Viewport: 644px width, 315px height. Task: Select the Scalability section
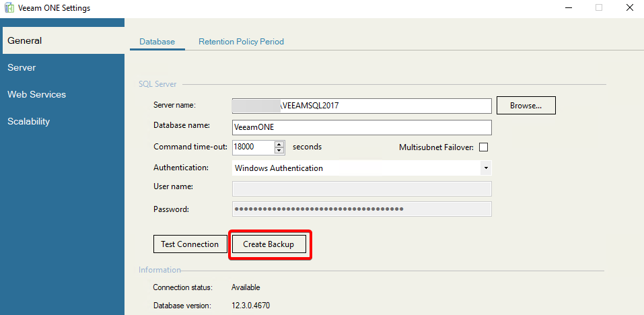(29, 121)
